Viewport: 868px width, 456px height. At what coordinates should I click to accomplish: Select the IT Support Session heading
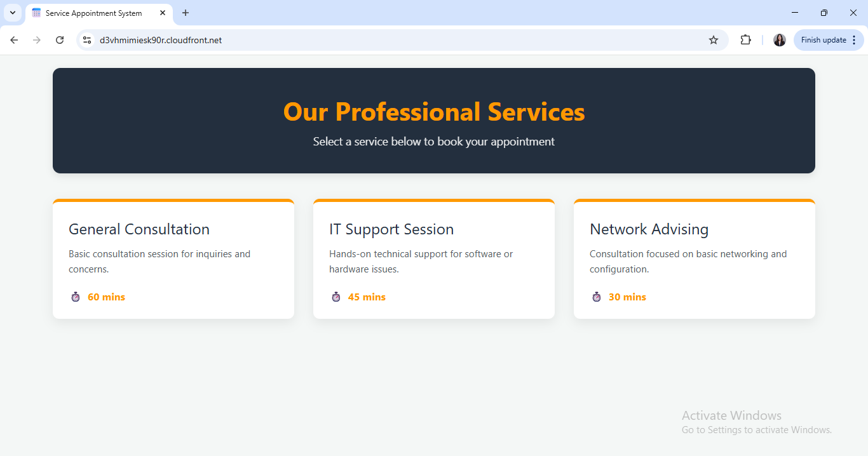coord(391,229)
